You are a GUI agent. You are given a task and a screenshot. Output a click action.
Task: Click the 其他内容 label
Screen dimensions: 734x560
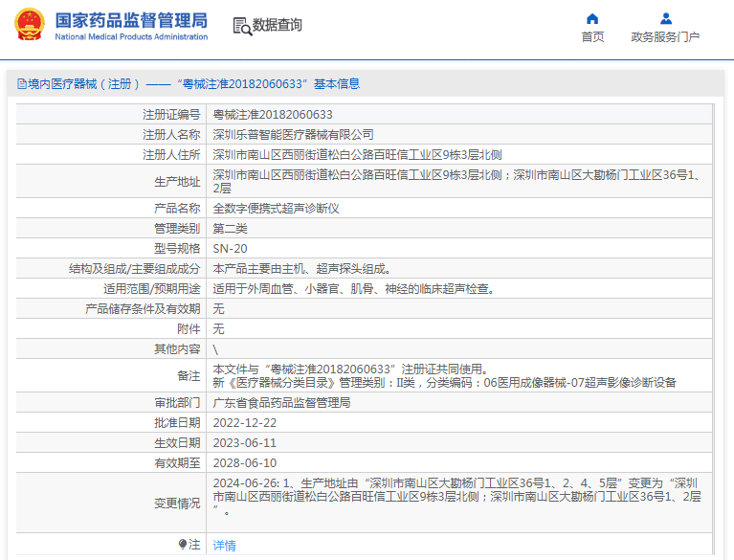click(177, 349)
